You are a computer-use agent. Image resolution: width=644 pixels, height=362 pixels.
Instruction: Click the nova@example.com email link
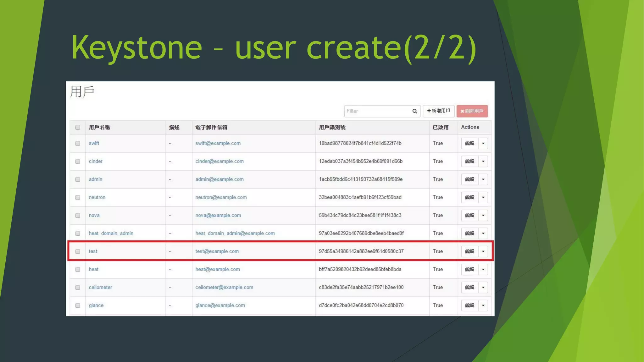click(218, 215)
